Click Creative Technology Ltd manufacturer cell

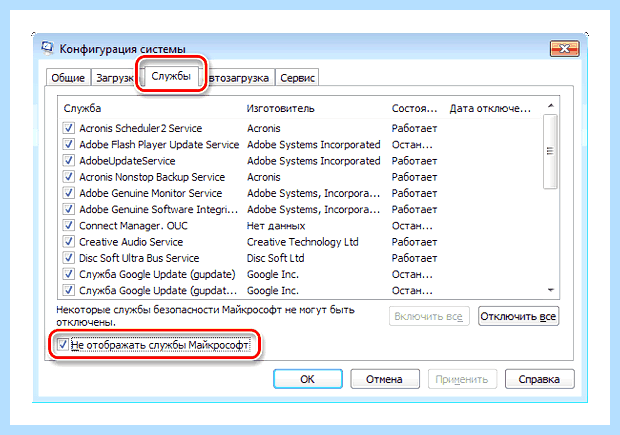(302, 242)
